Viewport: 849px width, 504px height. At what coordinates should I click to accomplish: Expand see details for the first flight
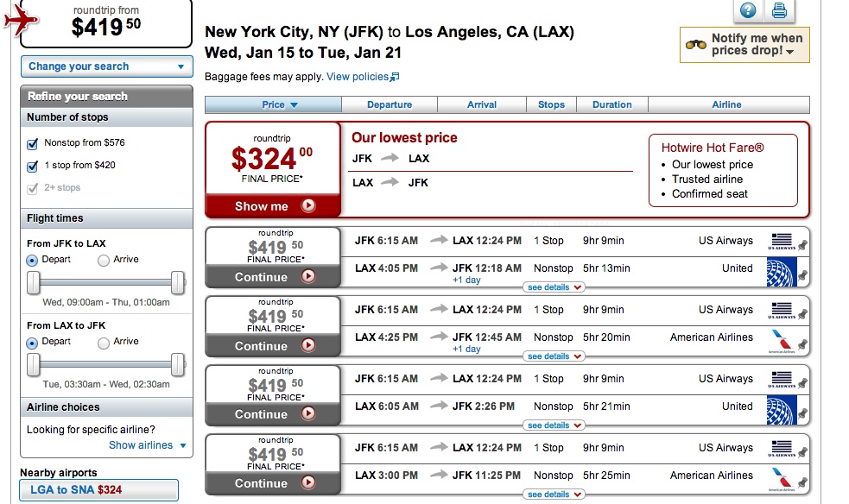[x=554, y=287]
